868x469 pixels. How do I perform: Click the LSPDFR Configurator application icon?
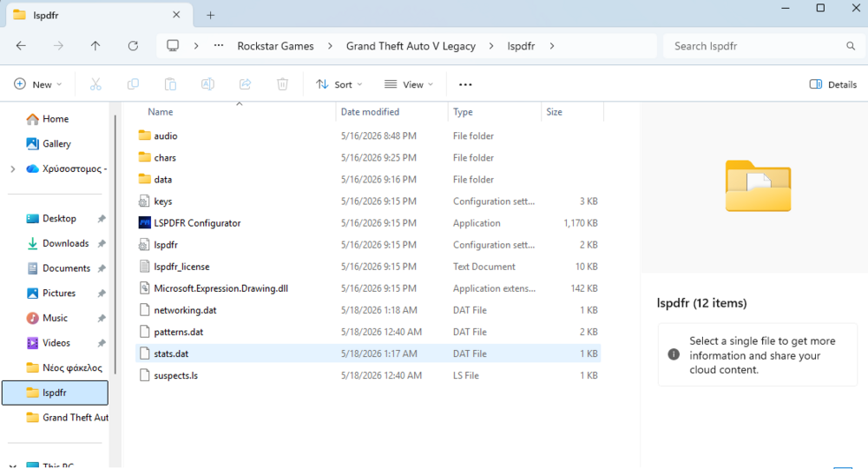(x=144, y=222)
